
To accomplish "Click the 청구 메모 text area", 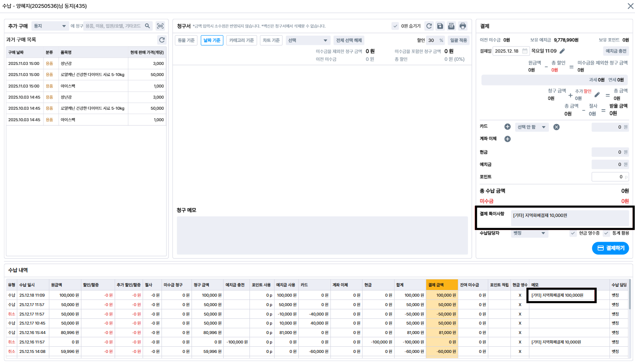I will coord(322,235).
